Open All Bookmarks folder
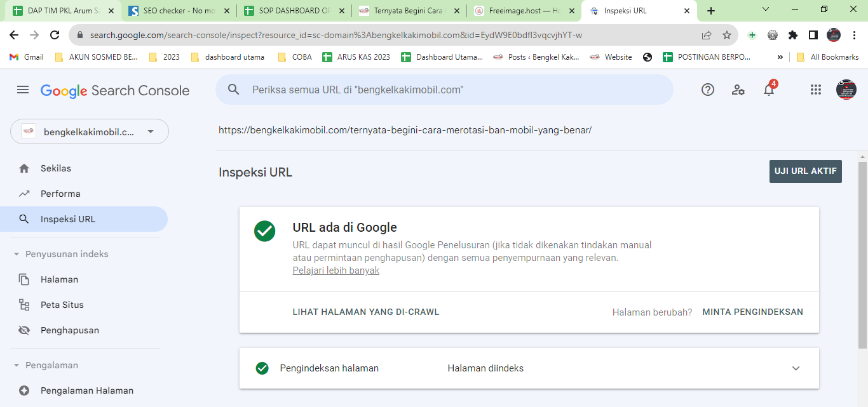This screenshot has height=407, width=868. (827, 57)
